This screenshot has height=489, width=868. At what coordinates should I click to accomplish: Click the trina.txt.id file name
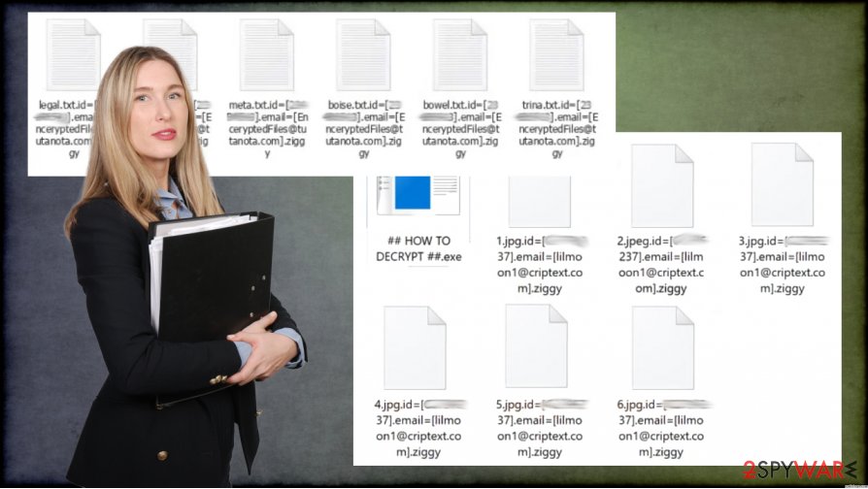(x=557, y=129)
